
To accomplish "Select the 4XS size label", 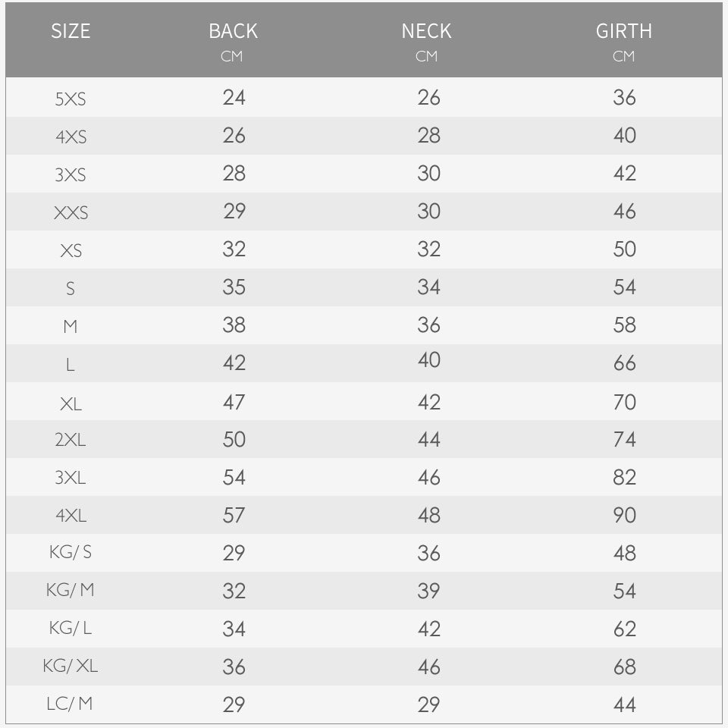I will click(71, 137).
